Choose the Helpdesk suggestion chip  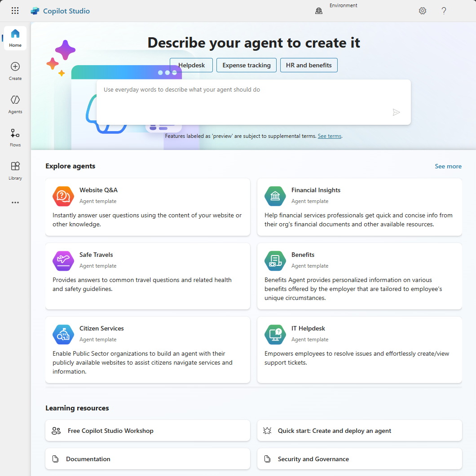tap(191, 65)
